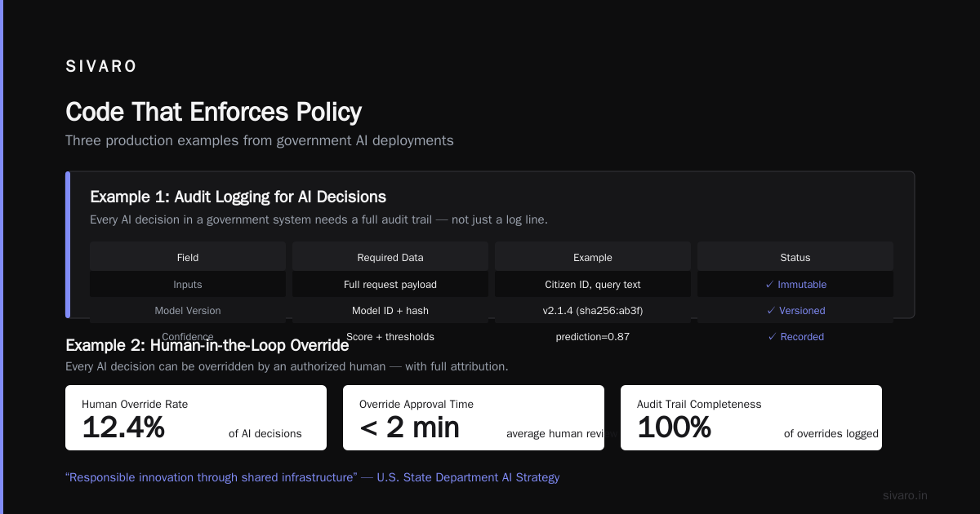Click the '< 2 min' value

[409, 427]
